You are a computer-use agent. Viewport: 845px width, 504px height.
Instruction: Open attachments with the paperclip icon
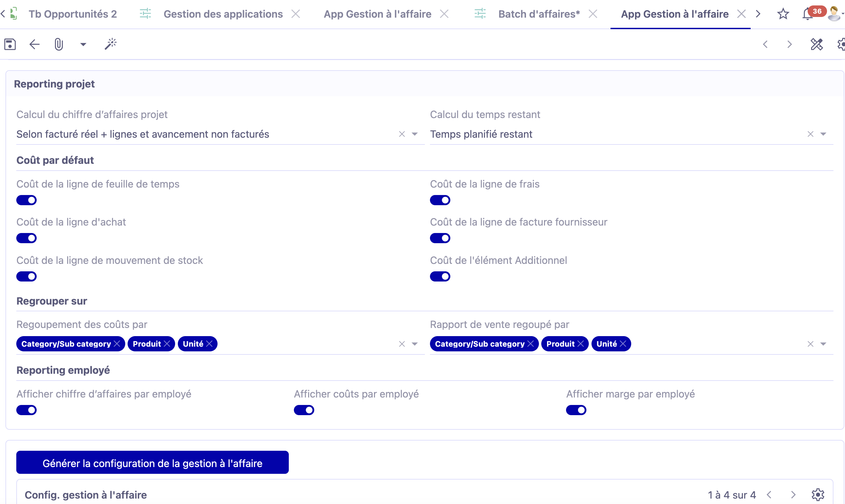coord(58,44)
